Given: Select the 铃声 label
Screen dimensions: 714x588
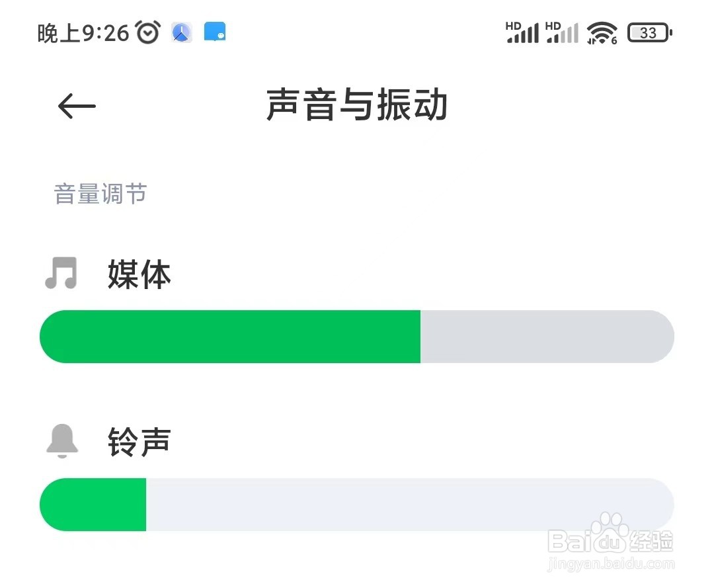Looking at the screenshot, I should click(139, 441).
